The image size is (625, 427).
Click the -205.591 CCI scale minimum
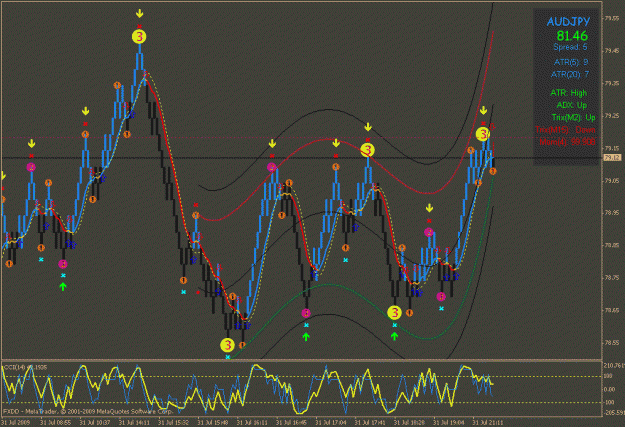pyautogui.click(x=614, y=413)
